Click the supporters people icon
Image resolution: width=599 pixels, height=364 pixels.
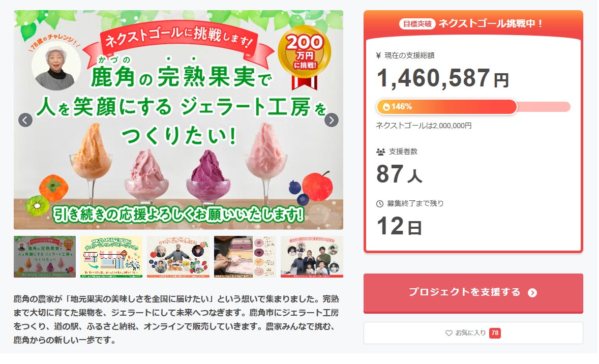380,151
